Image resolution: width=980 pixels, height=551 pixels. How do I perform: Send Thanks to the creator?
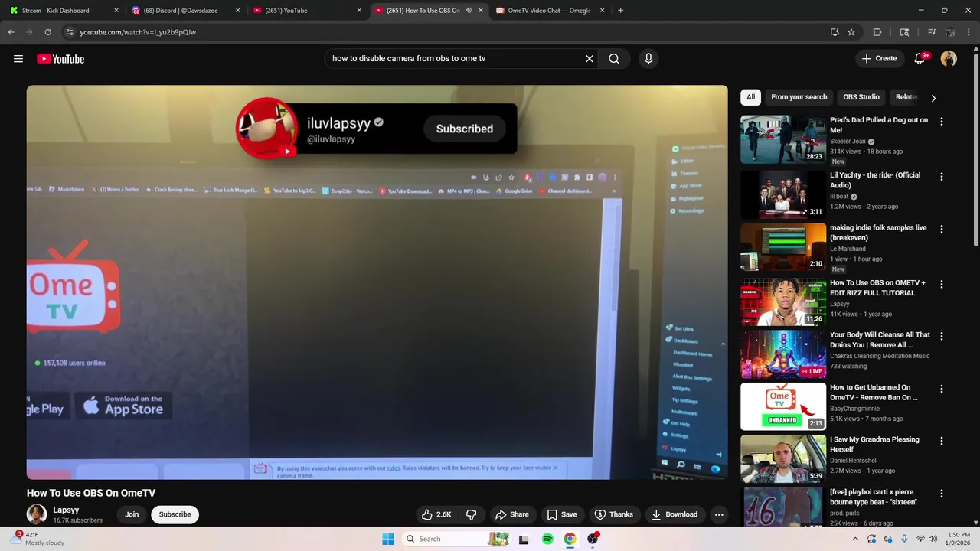614,514
